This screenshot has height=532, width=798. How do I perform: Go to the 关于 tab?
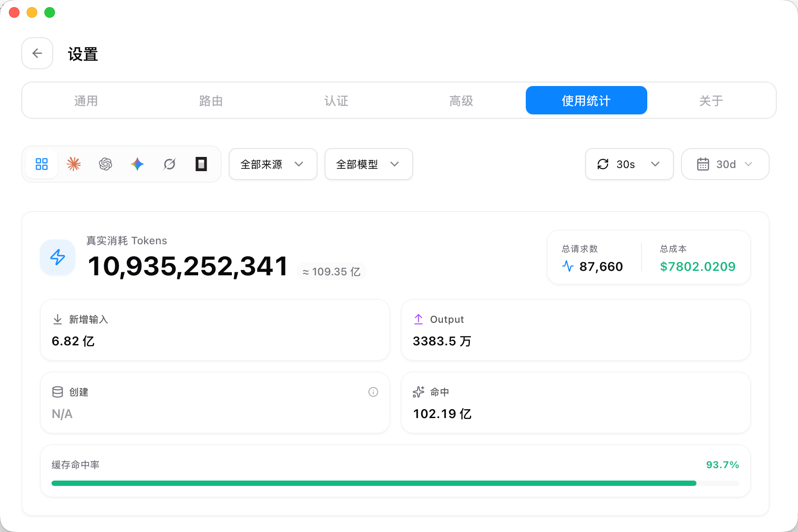coord(711,101)
